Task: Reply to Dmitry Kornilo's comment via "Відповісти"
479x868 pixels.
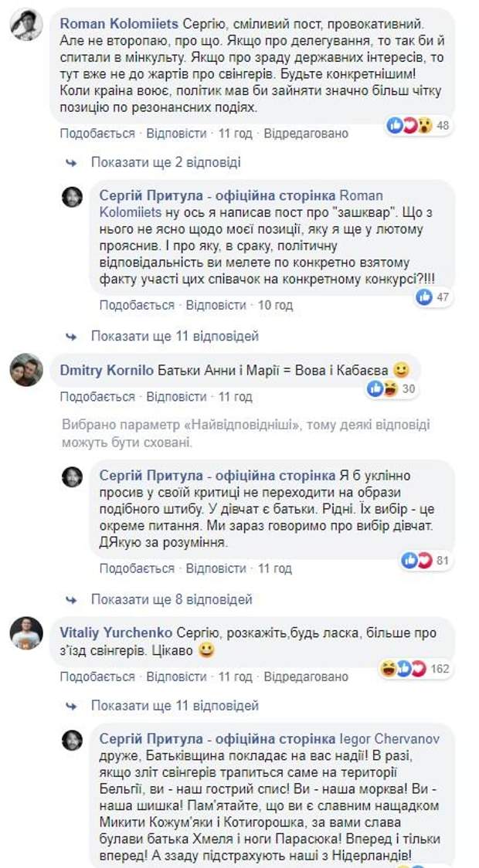Action: tap(177, 397)
